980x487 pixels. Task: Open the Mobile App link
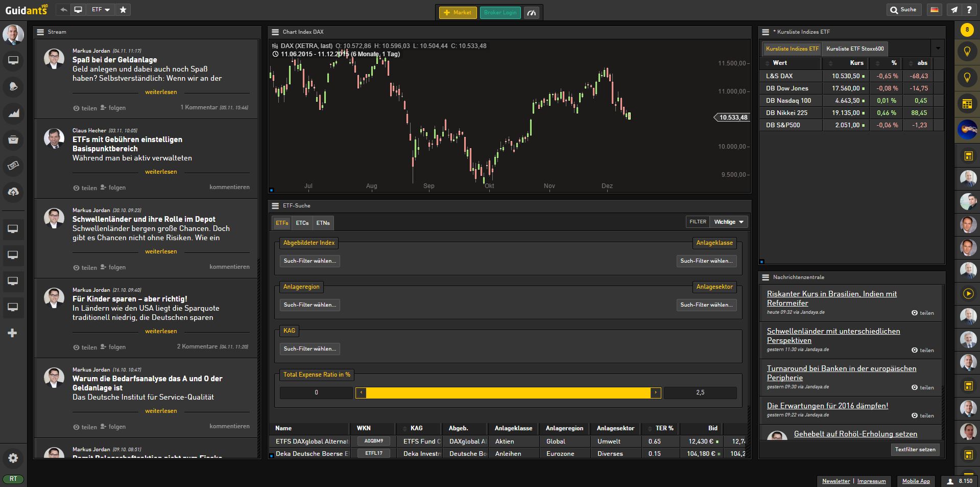coord(916,481)
